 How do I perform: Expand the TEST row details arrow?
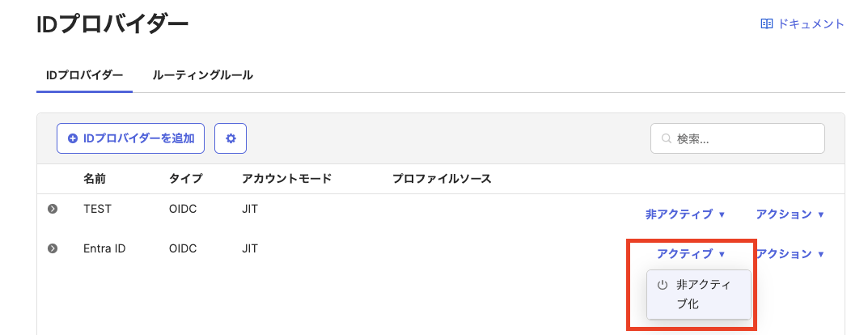click(53, 209)
